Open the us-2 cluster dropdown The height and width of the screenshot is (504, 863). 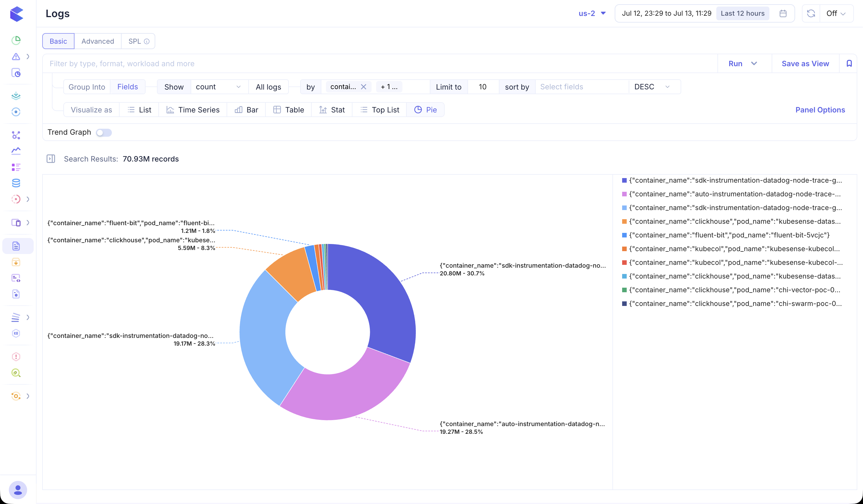pyautogui.click(x=592, y=13)
